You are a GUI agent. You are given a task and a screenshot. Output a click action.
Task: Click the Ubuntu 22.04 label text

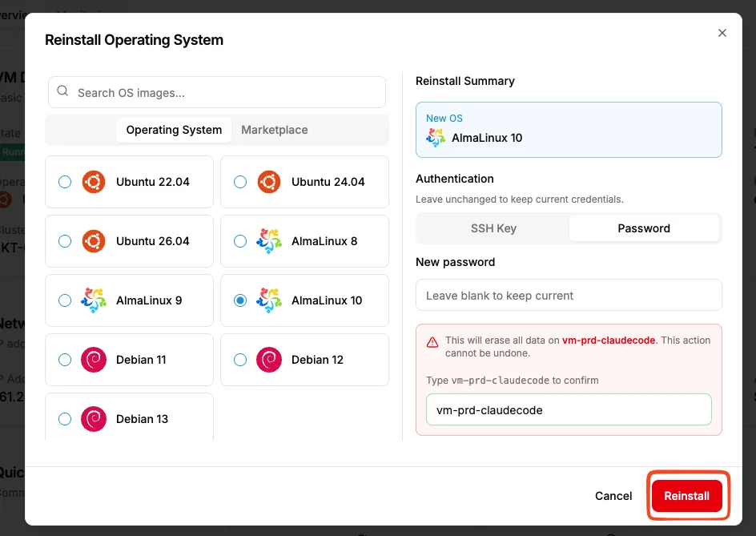coord(153,182)
